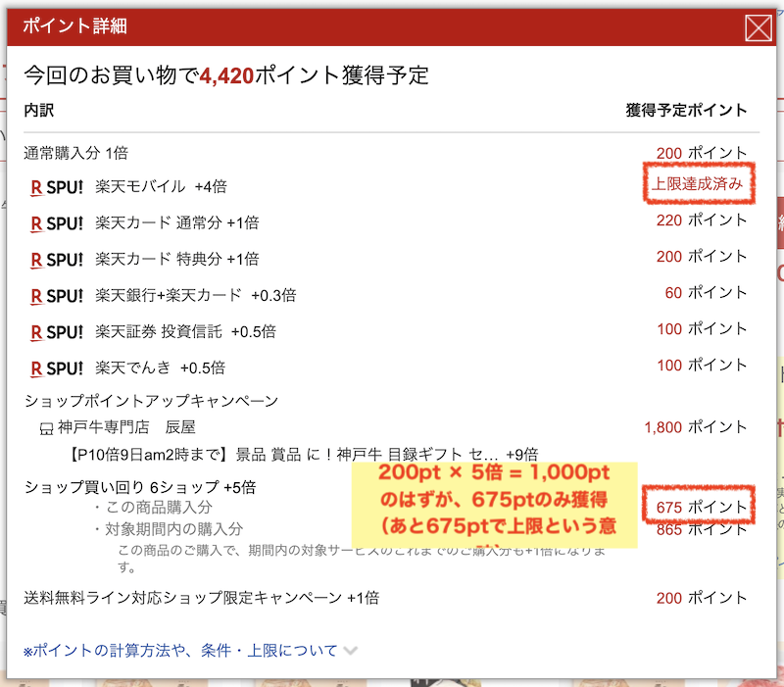Click the 60 ポイント value
This screenshot has height=687, width=784.
[x=706, y=292]
